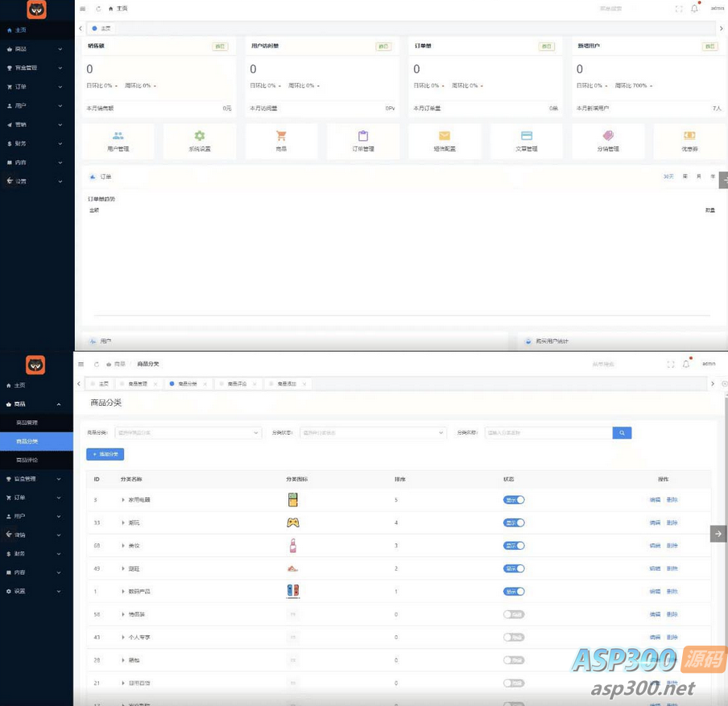The image size is (728, 706).
Task: Open the 短信配置 envelope shortcut
Action: pyautogui.click(x=445, y=140)
